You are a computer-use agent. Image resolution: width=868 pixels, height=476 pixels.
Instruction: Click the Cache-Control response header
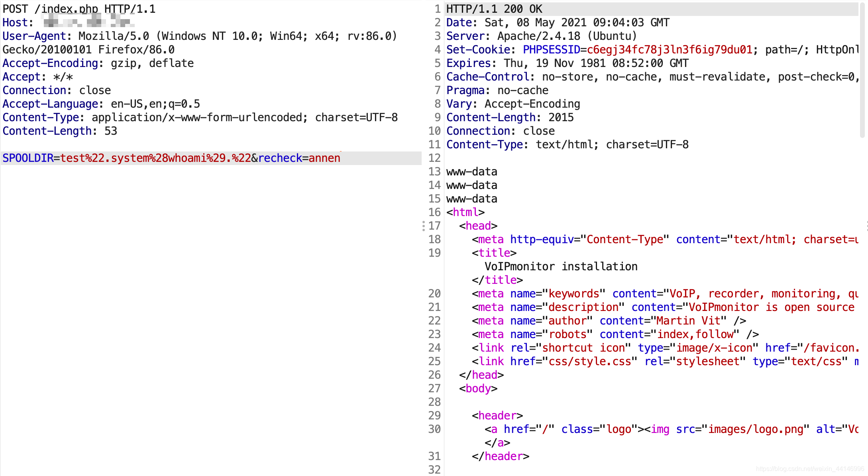(x=652, y=77)
